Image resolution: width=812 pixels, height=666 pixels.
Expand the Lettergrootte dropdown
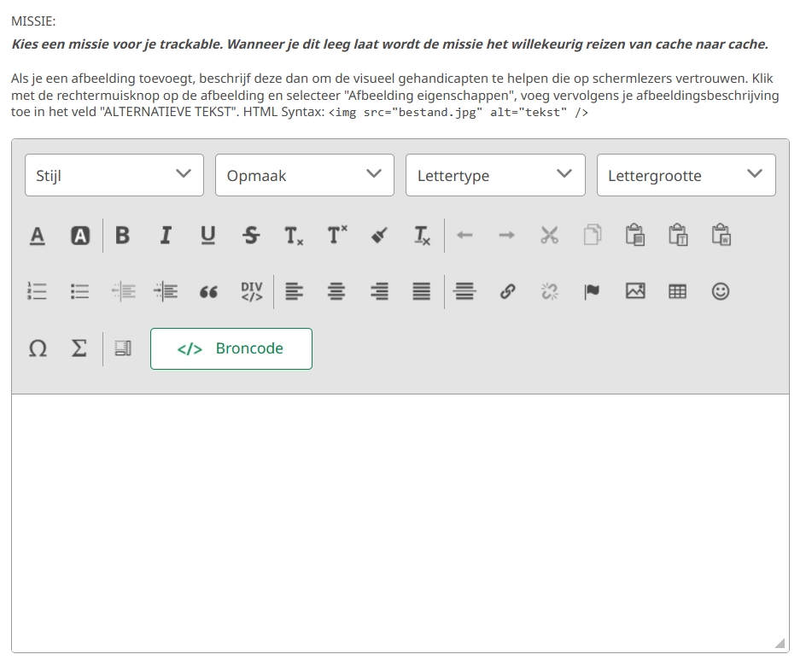pyautogui.click(x=686, y=175)
